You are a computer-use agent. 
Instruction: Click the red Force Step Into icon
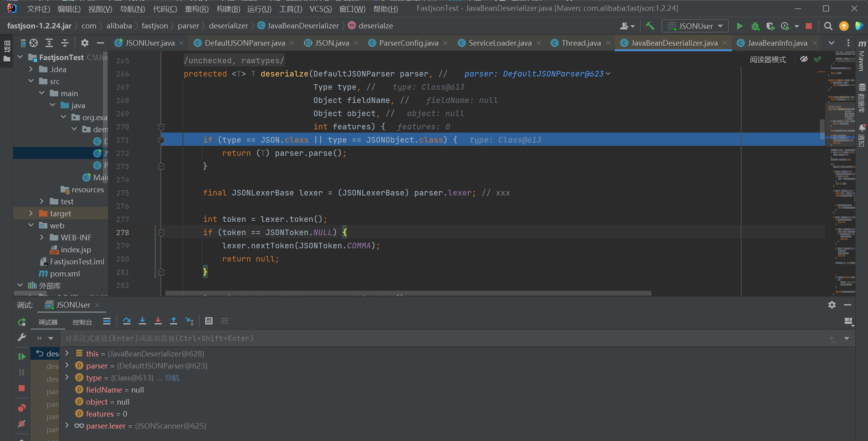pyautogui.click(x=158, y=321)
